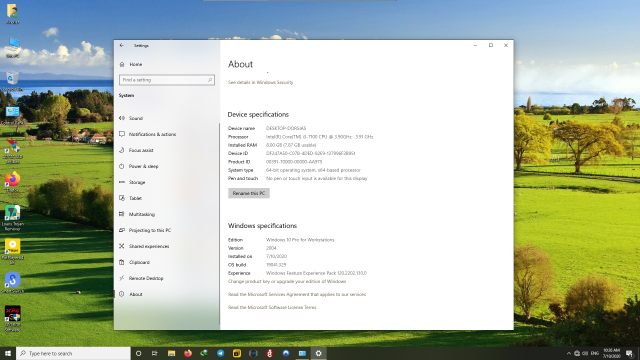Click Change product key or upgrade edition link
Screen dimensions: 640x360
point(287,282)
